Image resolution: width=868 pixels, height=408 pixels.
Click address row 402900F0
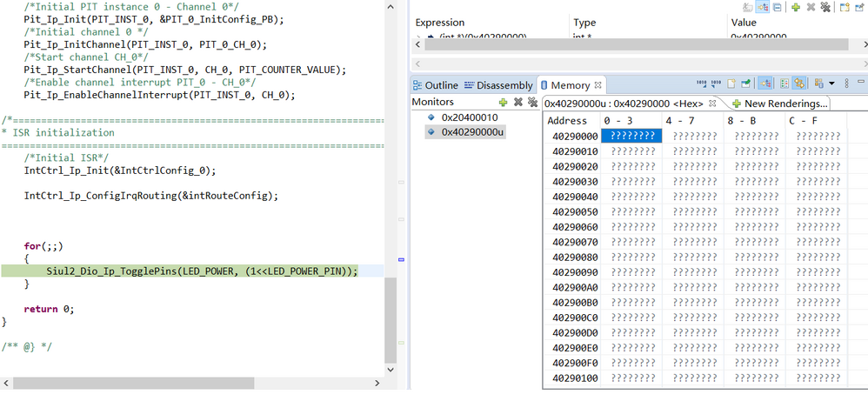coord(575,363)
